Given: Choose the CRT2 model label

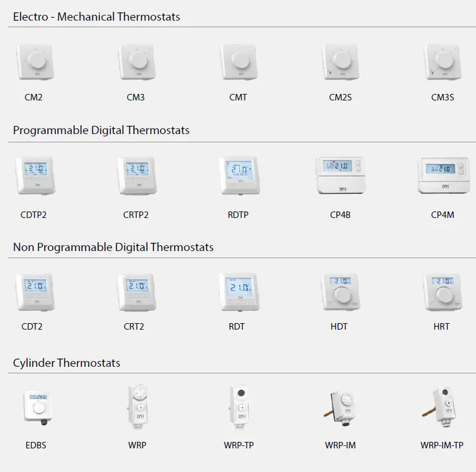Looking at the screenshot, I should tap(134, 327).
